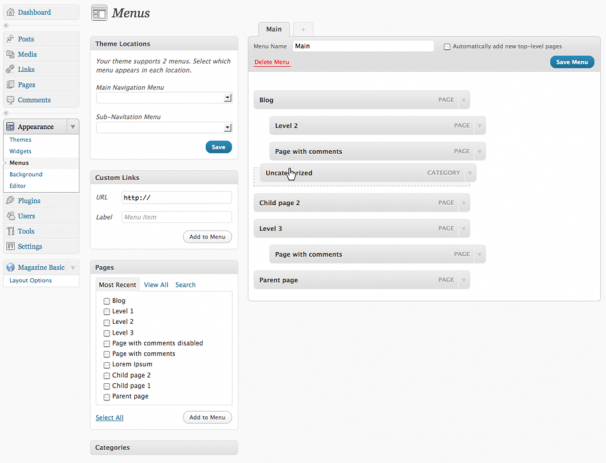606x463 pixels.
Task: Click the Plugins plug icon
Action: (x=10, y=200)
